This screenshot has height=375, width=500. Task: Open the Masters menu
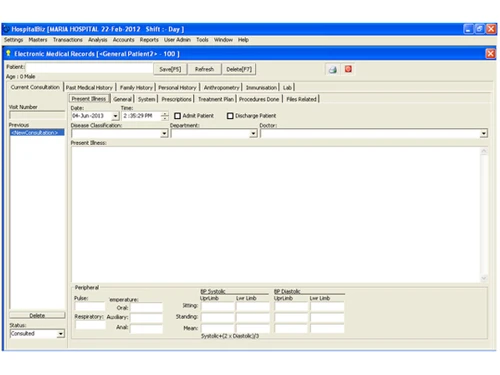(38, 40)
